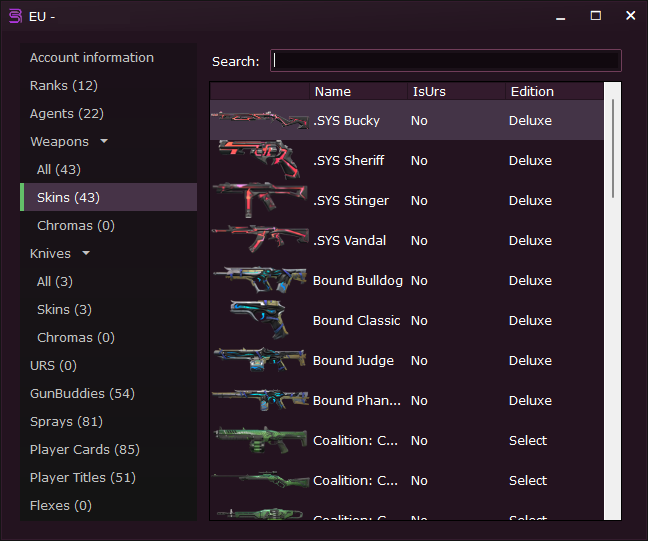Viewport: 648px width, 541px height.
Task: Click 'Deluxe' edition in .SYS Bucky row
Action: 530,121
